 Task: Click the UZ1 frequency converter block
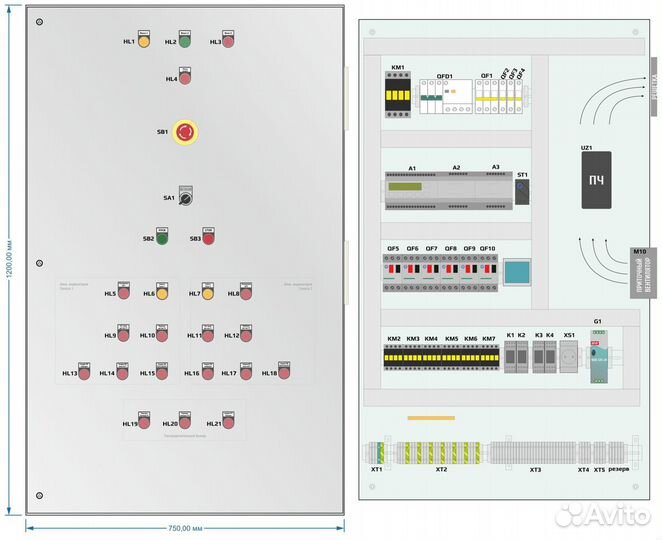coord(594,180)
